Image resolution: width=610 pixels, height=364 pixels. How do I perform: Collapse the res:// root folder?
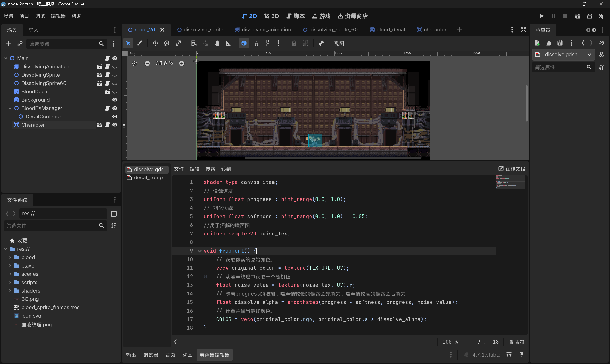pos(6,249)
